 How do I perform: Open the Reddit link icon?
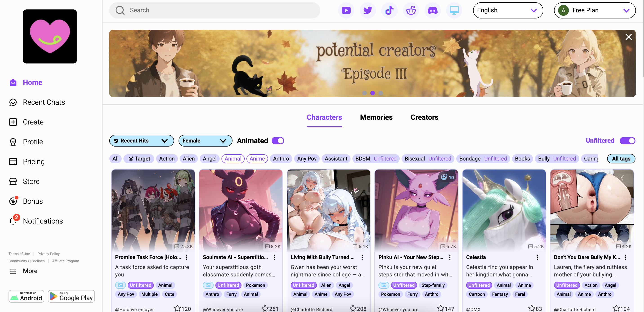[x=411, y=10]
